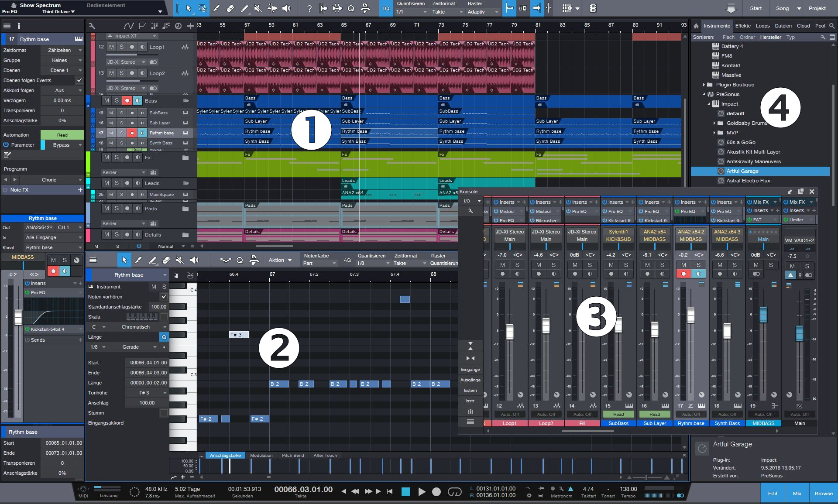This screenshot has height=504, width=838.
Task: Open the Song page button
Action: pyautogui.click(x=782, y=8)
